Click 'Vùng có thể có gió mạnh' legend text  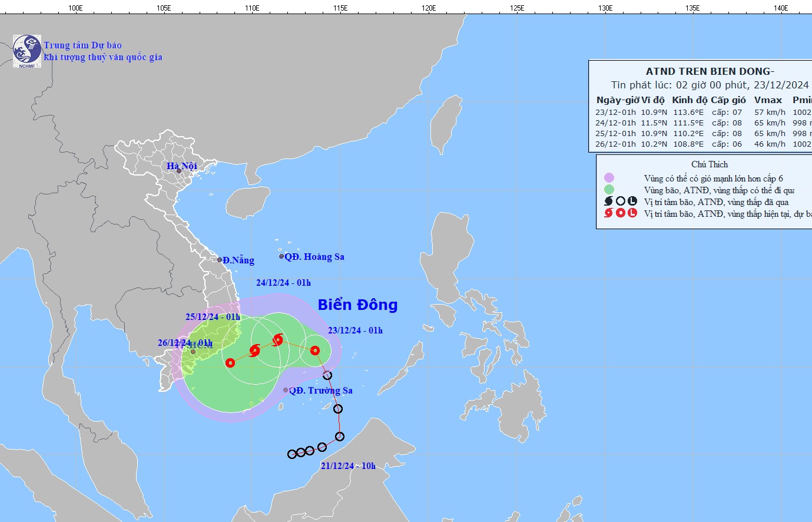pos(714,179)
